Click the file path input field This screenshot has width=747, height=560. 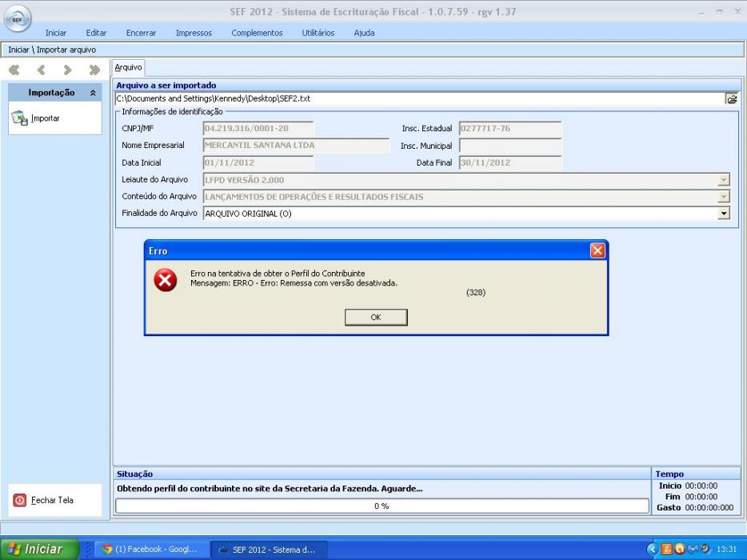click(x=420, y=98)
